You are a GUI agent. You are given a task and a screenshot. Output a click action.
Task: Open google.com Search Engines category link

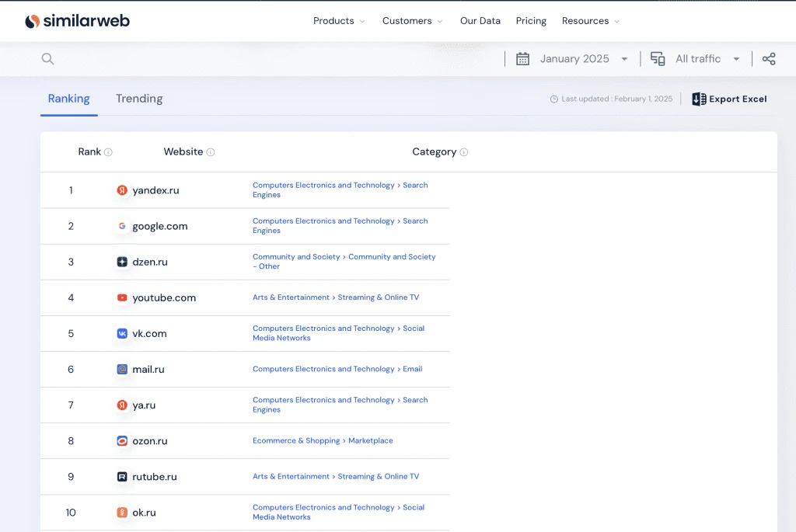340,226
